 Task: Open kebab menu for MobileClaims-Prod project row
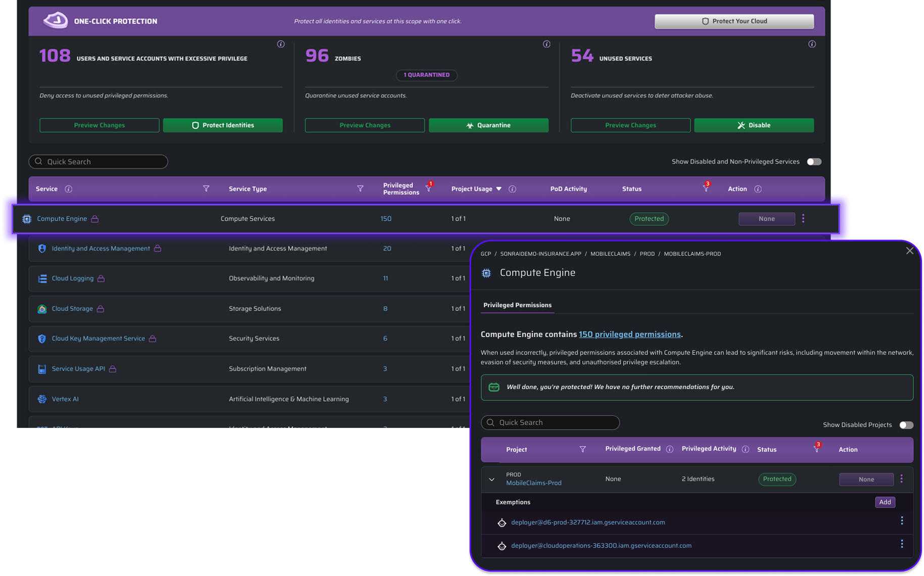tap(901, 478)
